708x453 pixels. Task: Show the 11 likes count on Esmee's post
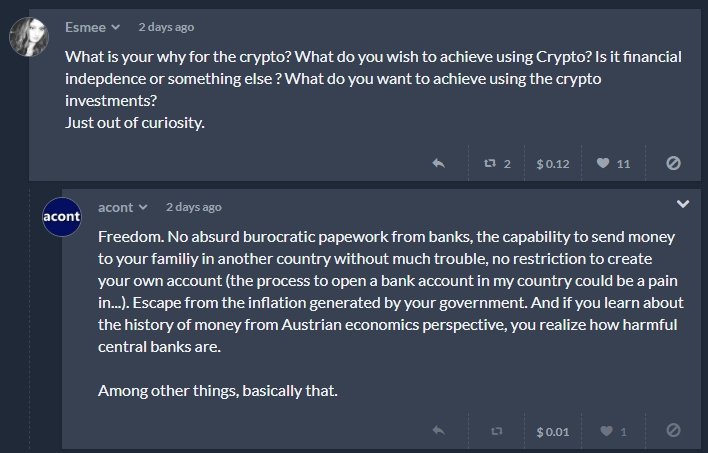624,164
